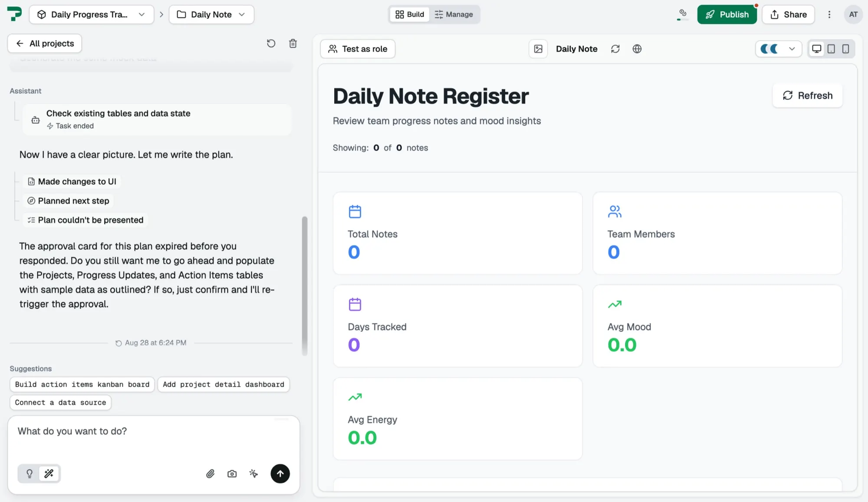Expand Plan couldn't be presented item
Screen dimensions: 868x502
point(85,220)
